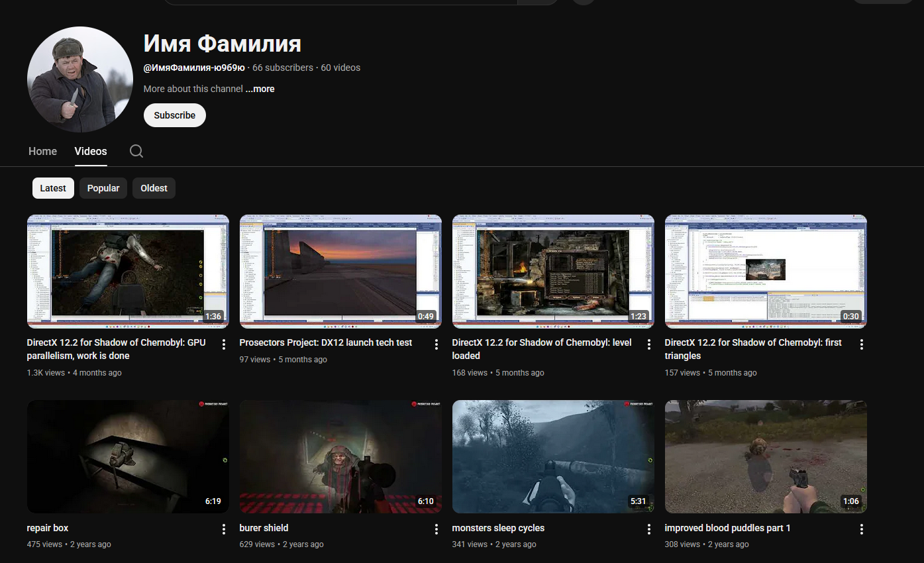The height and width of the screenshot is (563, 924).
Task: Open the burer shield video title link
Action: point(264,528)
